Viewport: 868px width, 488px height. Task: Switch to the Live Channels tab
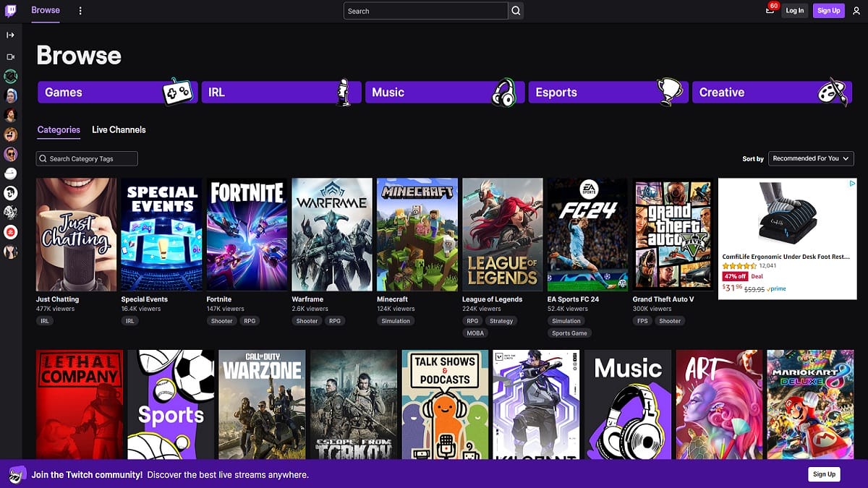(x=119, y=130)
